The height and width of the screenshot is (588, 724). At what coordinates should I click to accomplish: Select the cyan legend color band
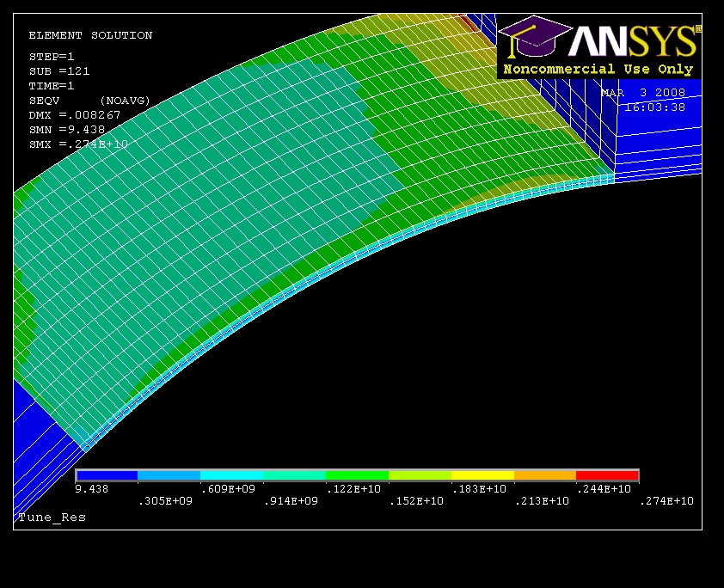[232, 475]
